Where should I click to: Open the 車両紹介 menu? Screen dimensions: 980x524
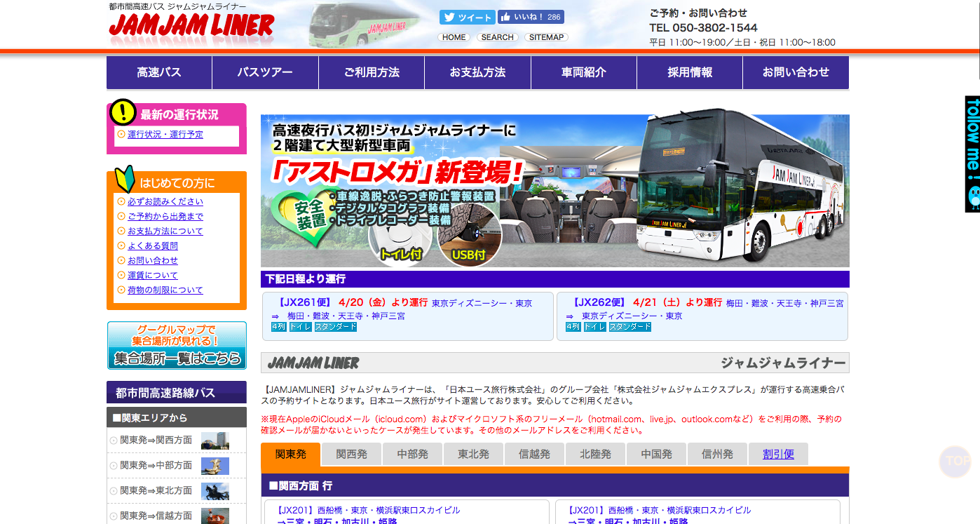point(584,72)
